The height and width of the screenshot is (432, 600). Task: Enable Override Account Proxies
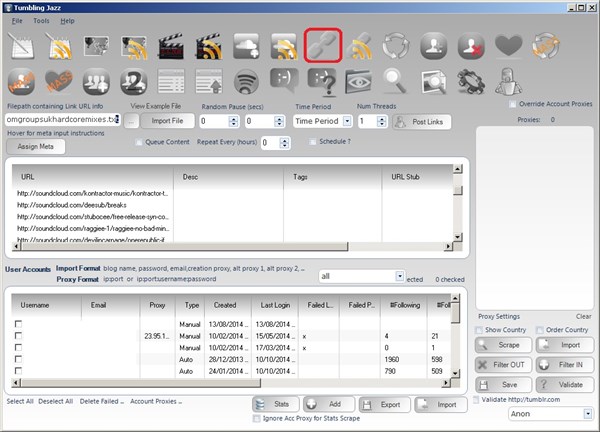[x=512, y=104]
